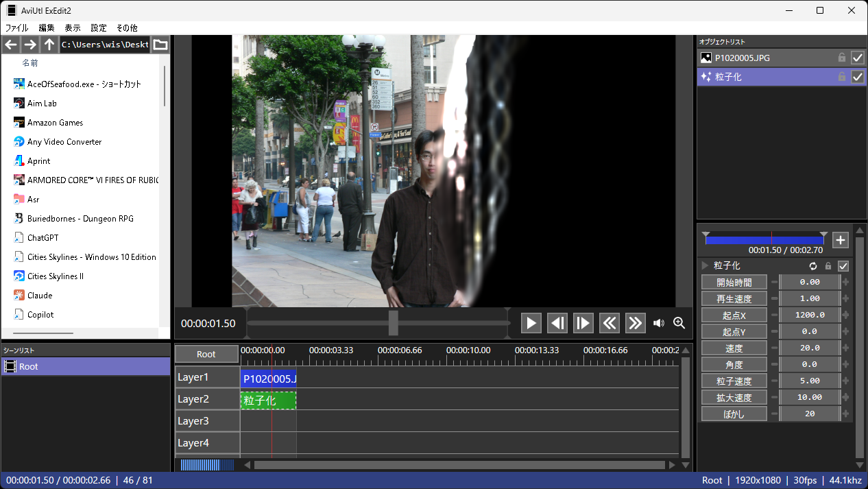This screenshot has width=868, height=489.
Task: Go up one directory level
Action: [49, 45]
